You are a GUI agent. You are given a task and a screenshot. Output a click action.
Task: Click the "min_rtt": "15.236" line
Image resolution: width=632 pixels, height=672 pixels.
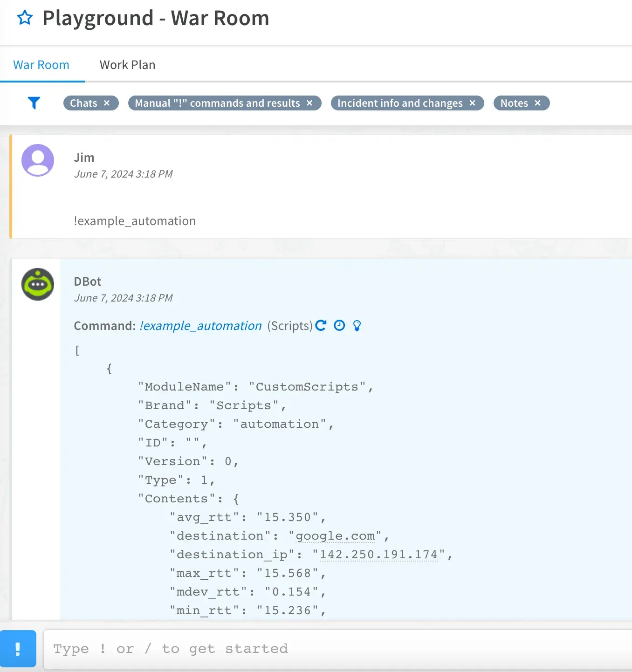(247, 610)
